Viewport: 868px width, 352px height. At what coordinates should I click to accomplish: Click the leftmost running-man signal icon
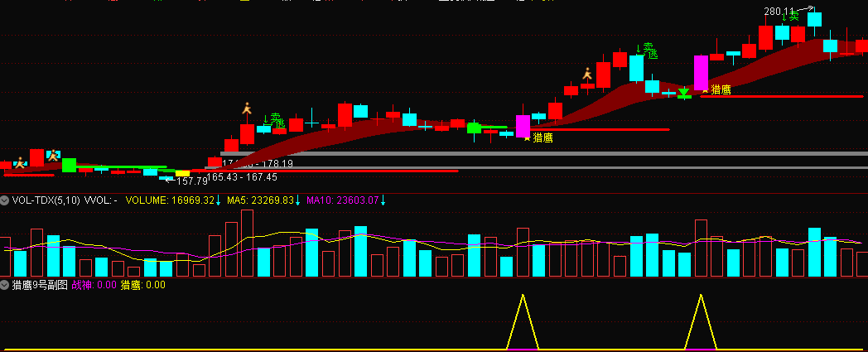point(19,162)
